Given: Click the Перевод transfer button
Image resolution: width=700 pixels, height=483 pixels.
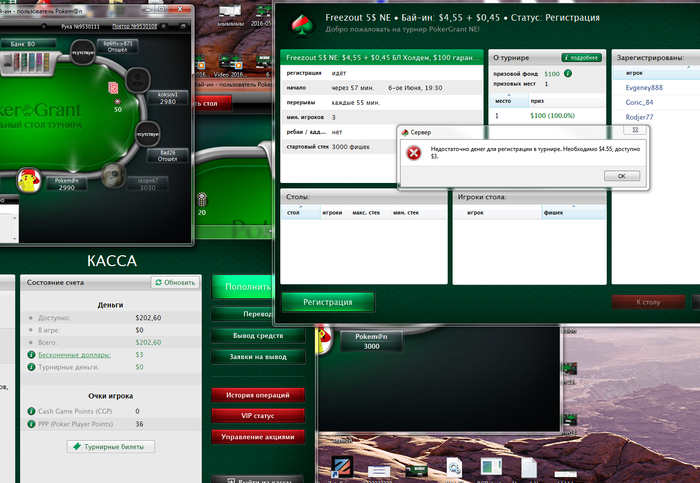Looking at the screenshot, I should pos(243,314).
